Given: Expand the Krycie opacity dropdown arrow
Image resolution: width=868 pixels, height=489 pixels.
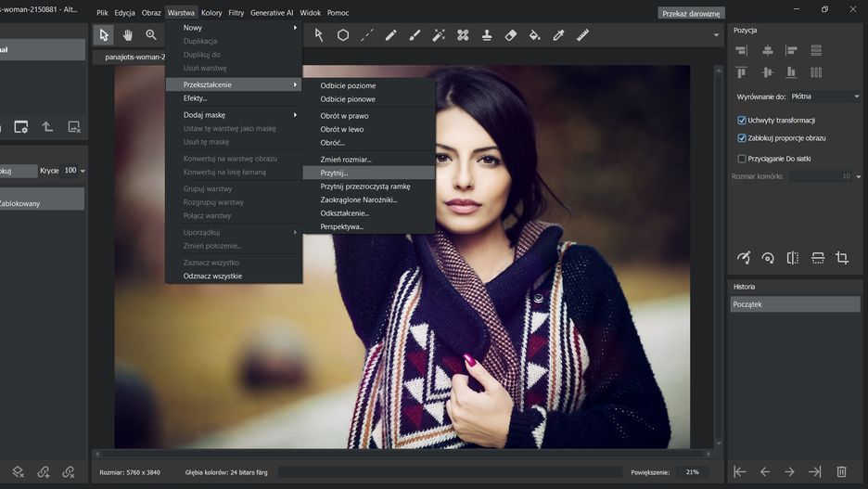Looking at the screenshot, I should click(x=83, y=171).
